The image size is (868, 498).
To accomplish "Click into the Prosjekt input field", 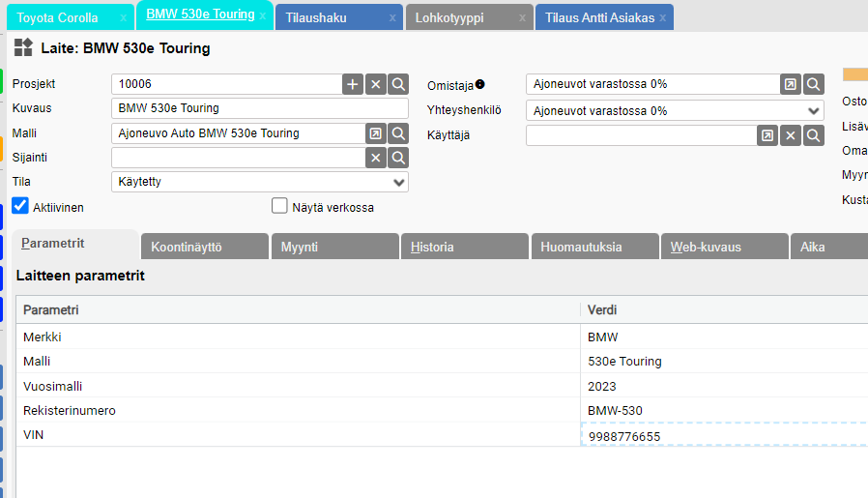I will 226,84.
